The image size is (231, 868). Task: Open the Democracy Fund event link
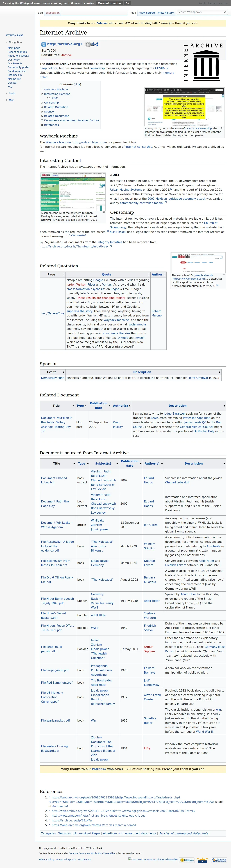53,378
